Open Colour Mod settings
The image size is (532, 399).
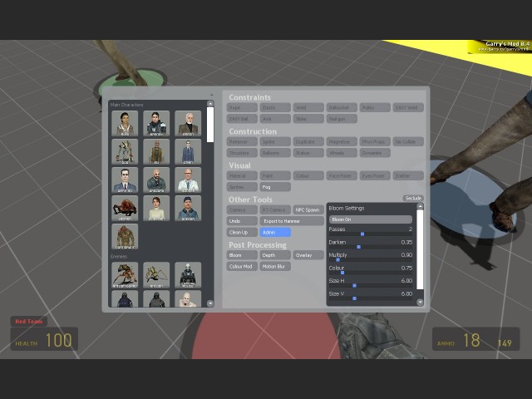(242, 266)
